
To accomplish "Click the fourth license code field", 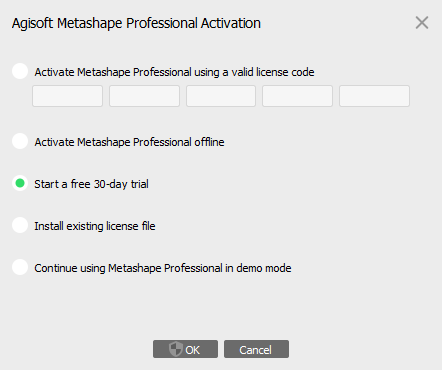I will coord(297,96).
